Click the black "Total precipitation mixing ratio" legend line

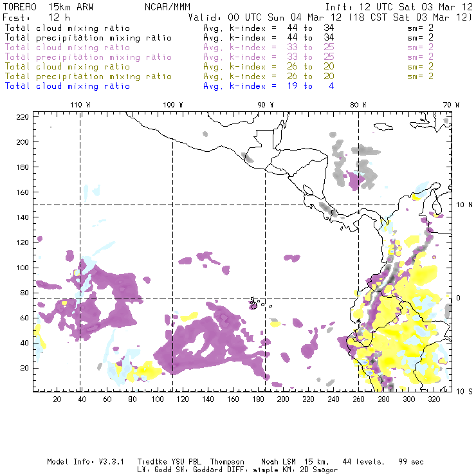coord(88,38)
